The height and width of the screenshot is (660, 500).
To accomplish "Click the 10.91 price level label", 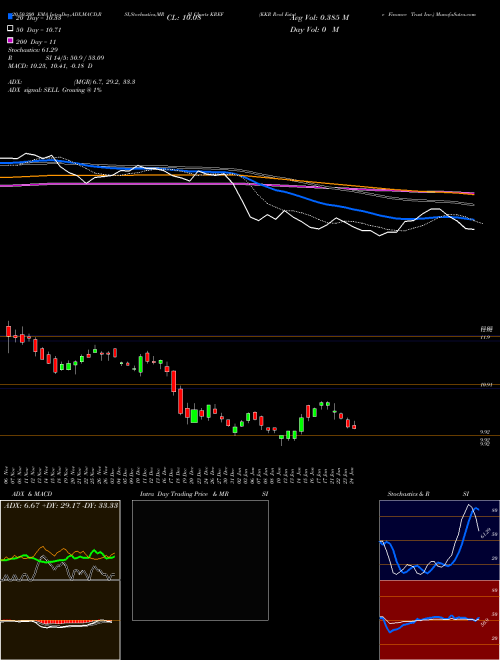I will [x=485, y=385].
